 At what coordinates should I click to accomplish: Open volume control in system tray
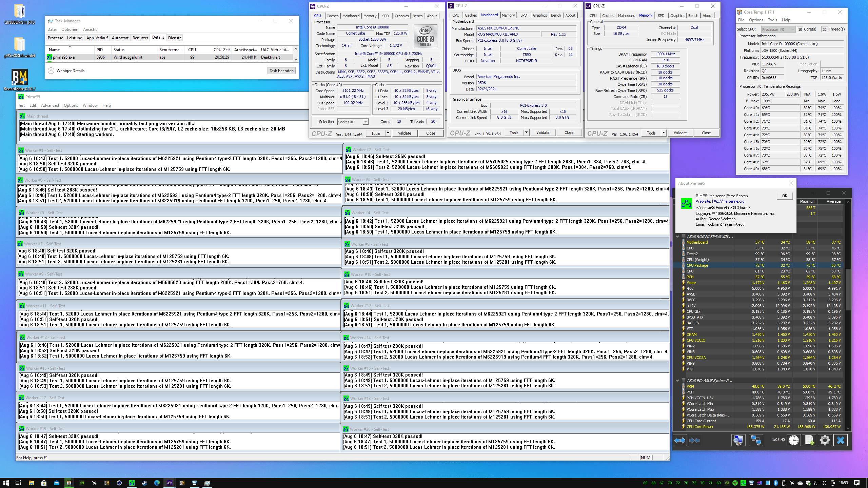[x=824, y=483]
